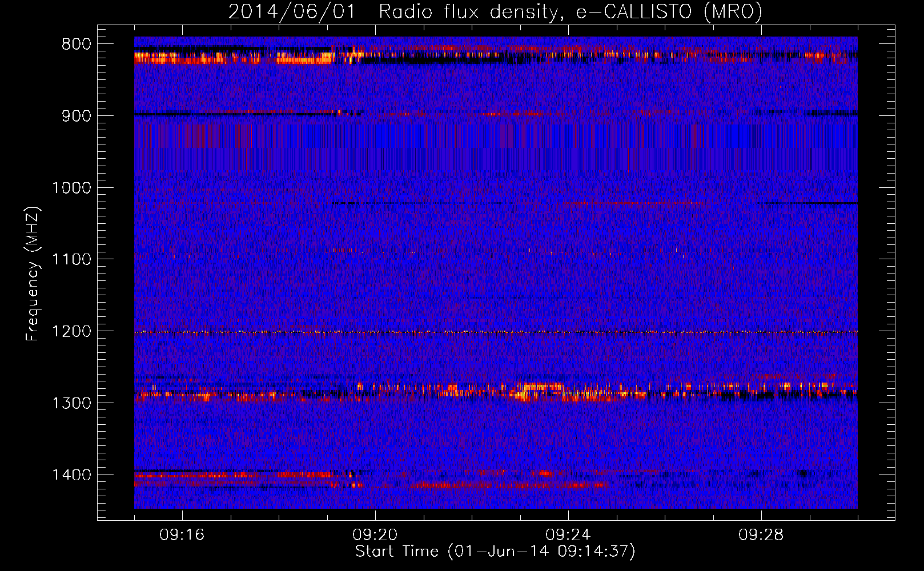Click the 900 frequency tick label
924x571 pixels.
[x=77, y=116]
